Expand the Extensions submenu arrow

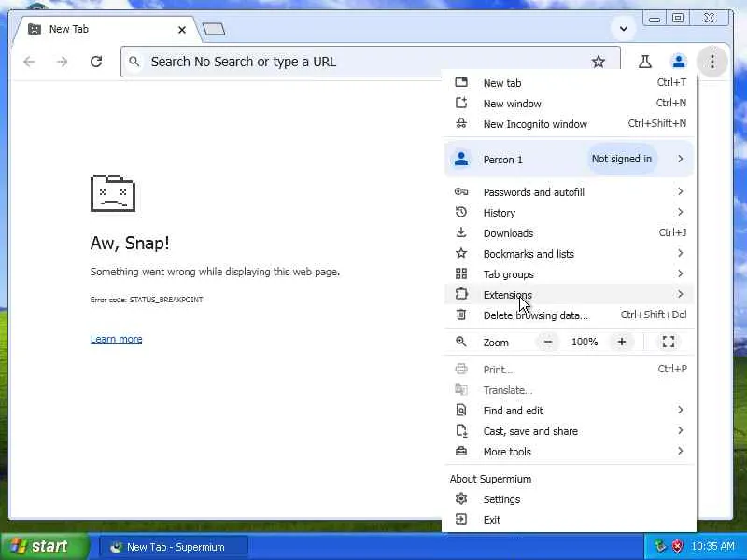click(x=681, y=294)
